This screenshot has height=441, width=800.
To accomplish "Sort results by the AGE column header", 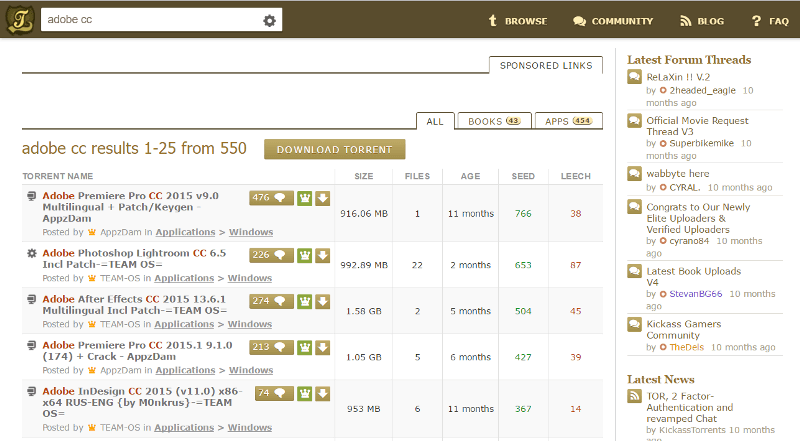I will coord(470,176).
